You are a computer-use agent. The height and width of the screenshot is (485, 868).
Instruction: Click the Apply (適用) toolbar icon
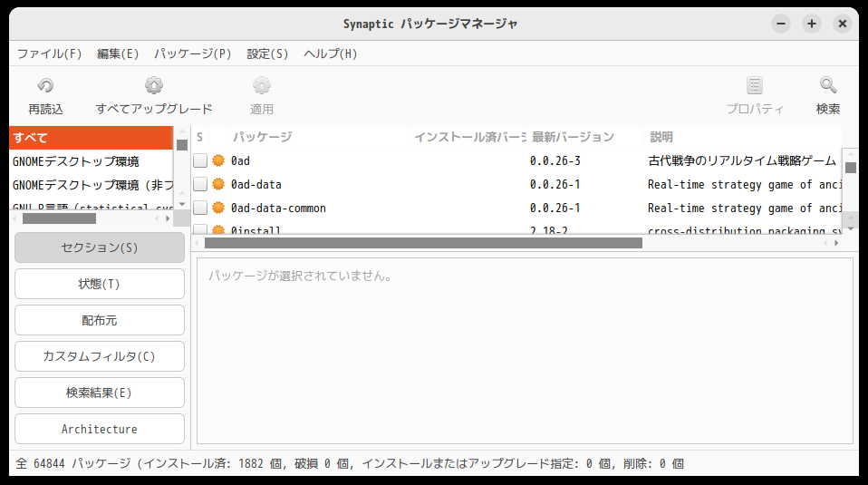pos(261,85)
